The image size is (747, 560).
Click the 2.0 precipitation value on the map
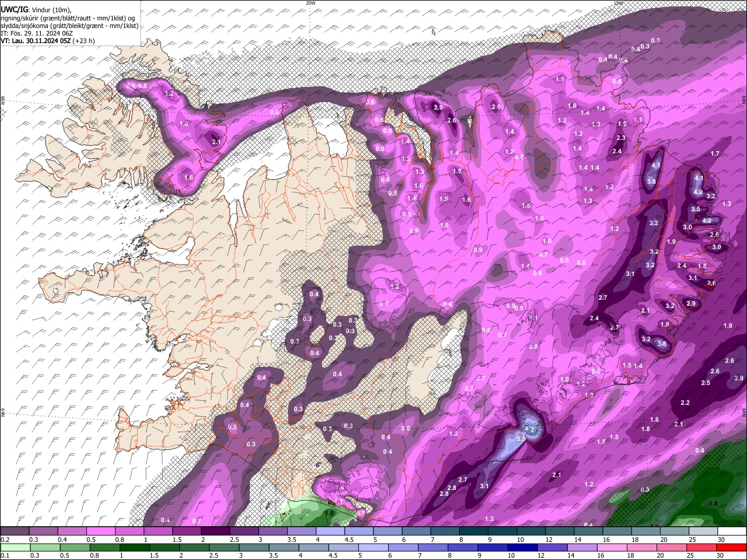coord(496,107)
